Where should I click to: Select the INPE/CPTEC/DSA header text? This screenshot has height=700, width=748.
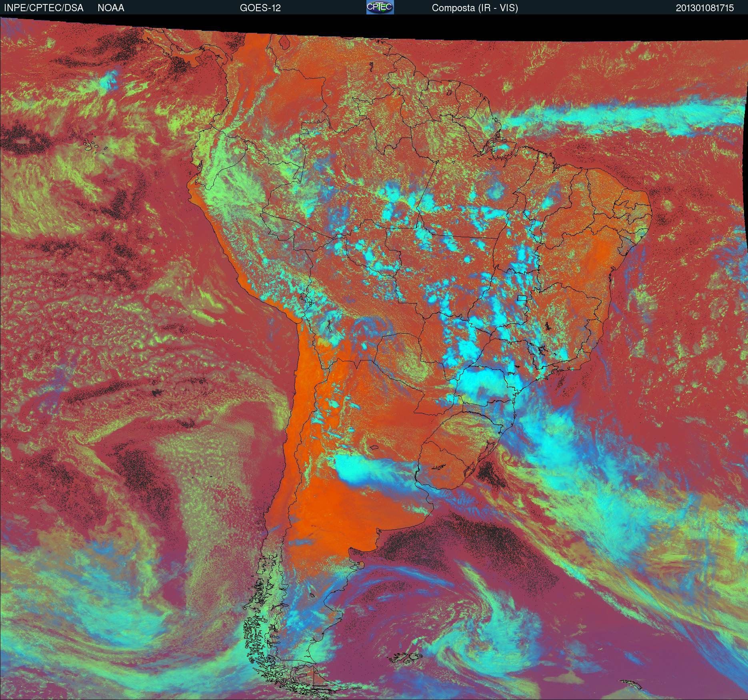point(44,8)
